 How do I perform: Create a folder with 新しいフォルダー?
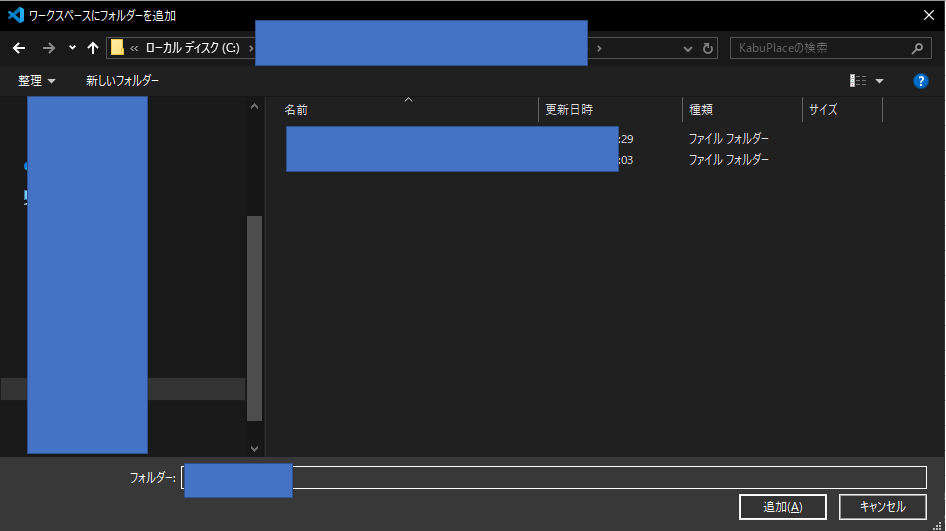coord(122,81)
